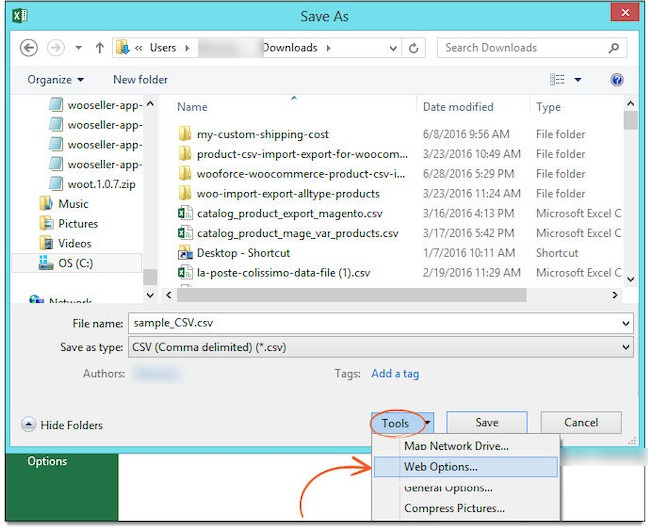Close the Save As dialog
Screen dimensions: 650x531
[625, 13]
